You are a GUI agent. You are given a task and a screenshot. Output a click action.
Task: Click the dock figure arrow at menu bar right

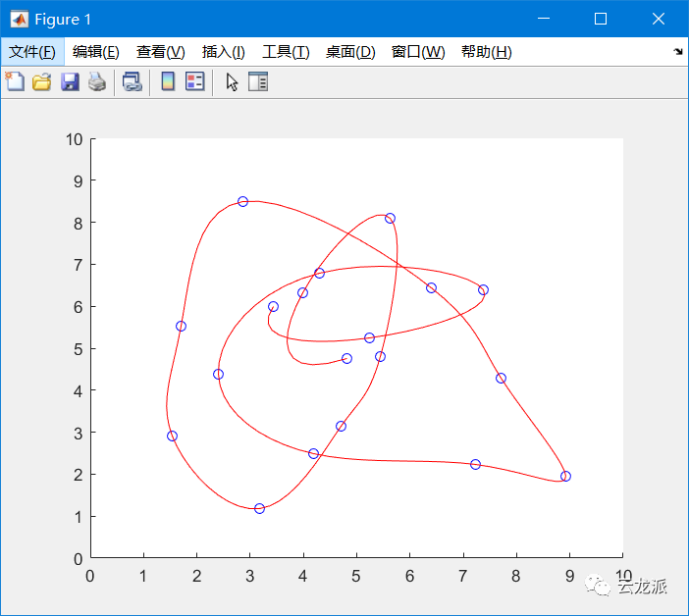(677, 51)
